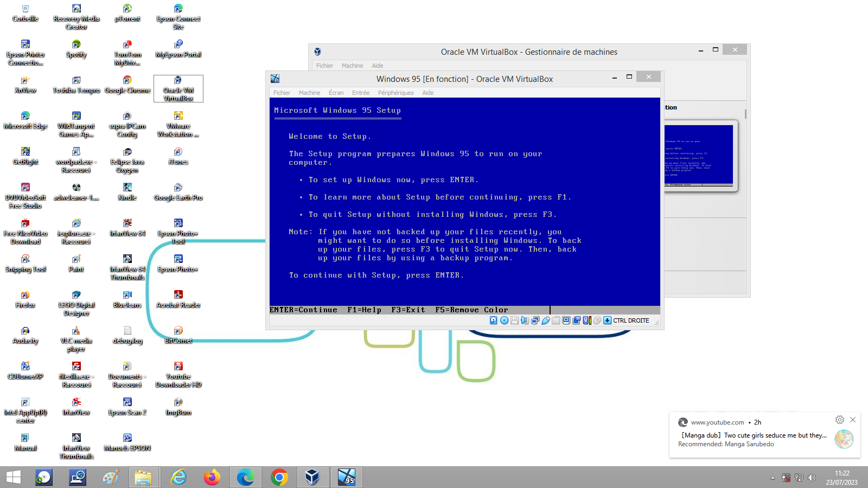Launch Internet Explorer from the taskbar
This screenshot has width=868, height=488.
pos(178,477)
